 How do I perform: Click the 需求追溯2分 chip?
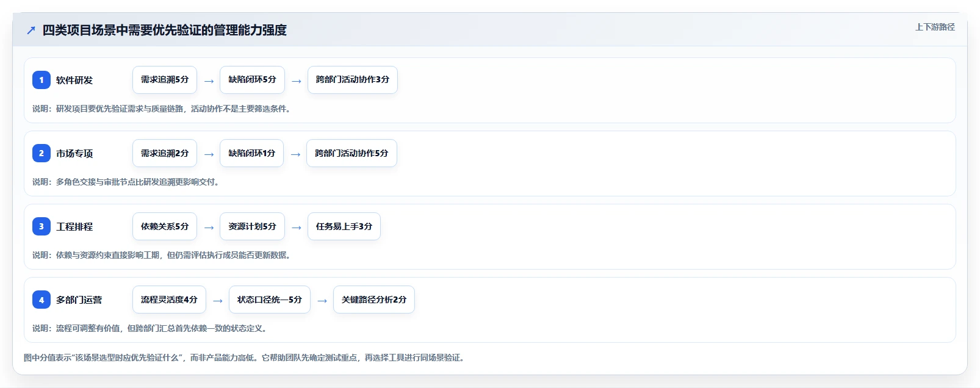[x=165, y=153]
